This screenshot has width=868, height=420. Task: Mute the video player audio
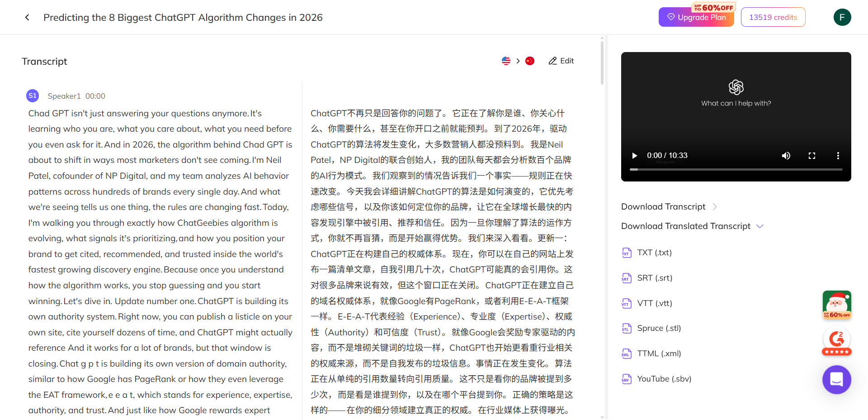coord(785,156)
